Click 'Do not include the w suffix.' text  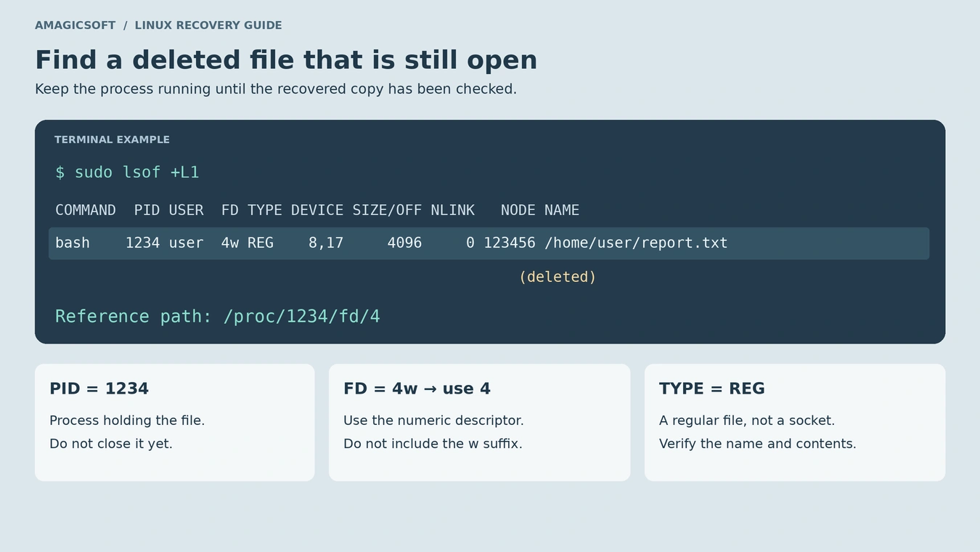pos(433,444)
